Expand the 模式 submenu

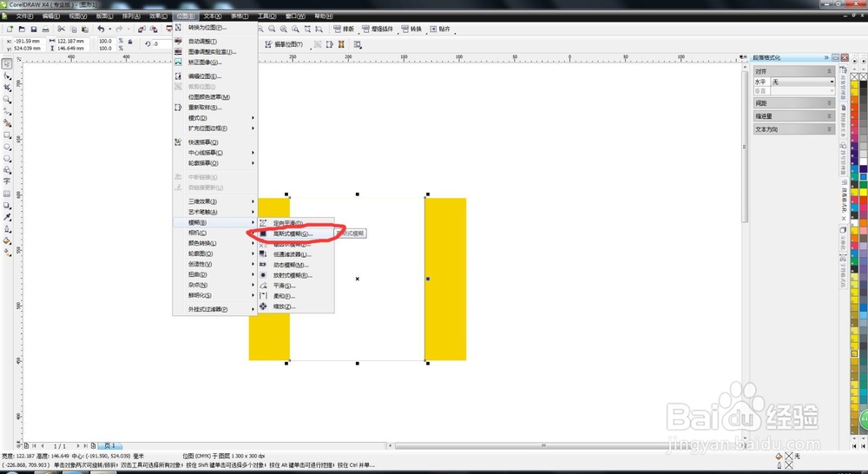[214, 118]
